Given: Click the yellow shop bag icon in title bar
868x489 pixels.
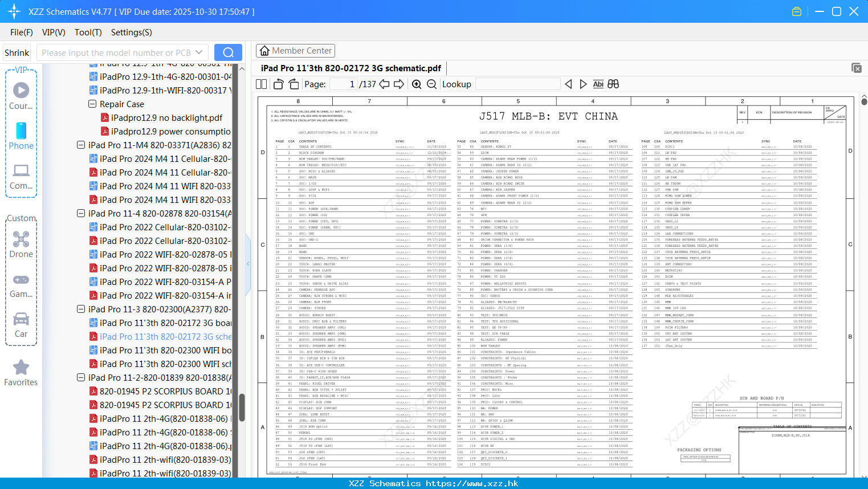Looking at the screenshot, I should 797,11.
